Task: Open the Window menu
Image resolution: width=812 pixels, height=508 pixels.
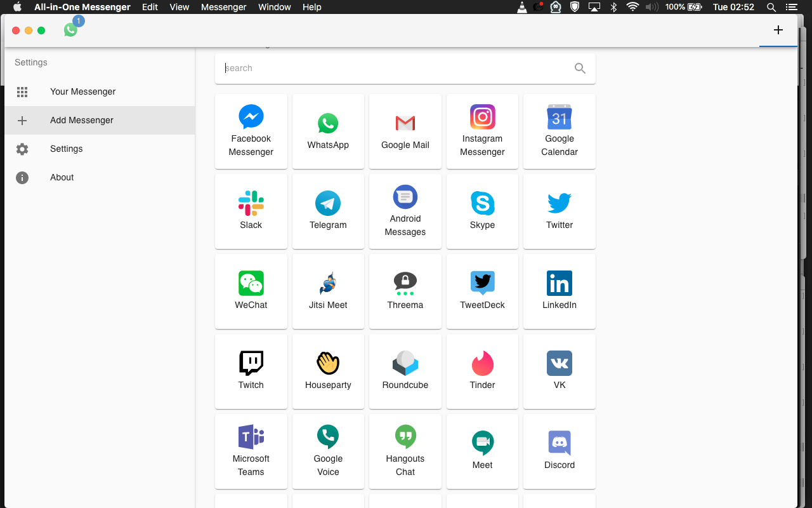Action: point(275,7)
